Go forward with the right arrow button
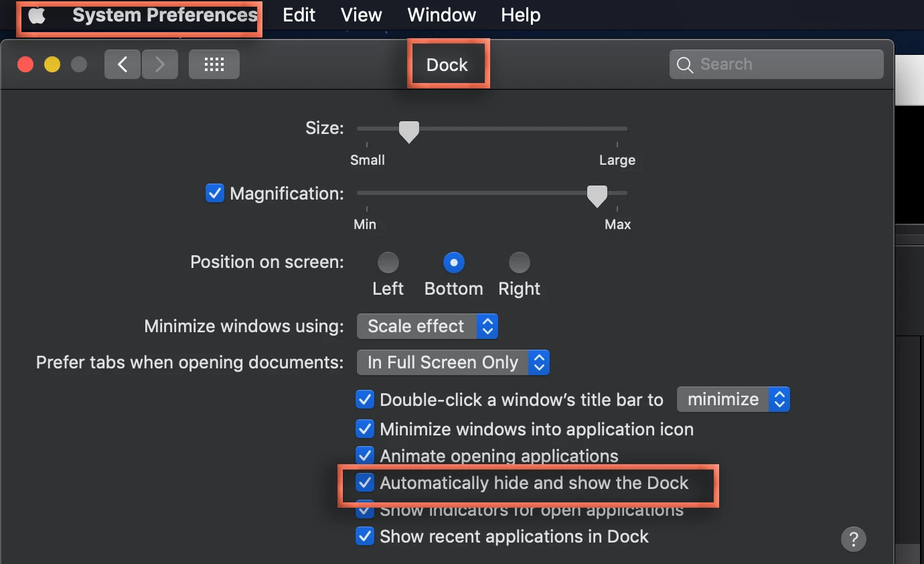Screen dimensions: 924x564 pos(159,64)
